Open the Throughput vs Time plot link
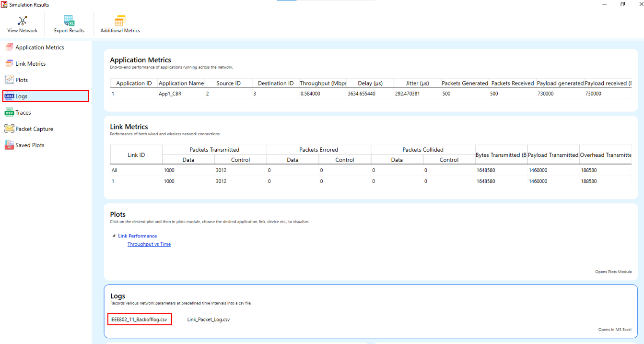 pyautogui.click(x=149, y=244)
